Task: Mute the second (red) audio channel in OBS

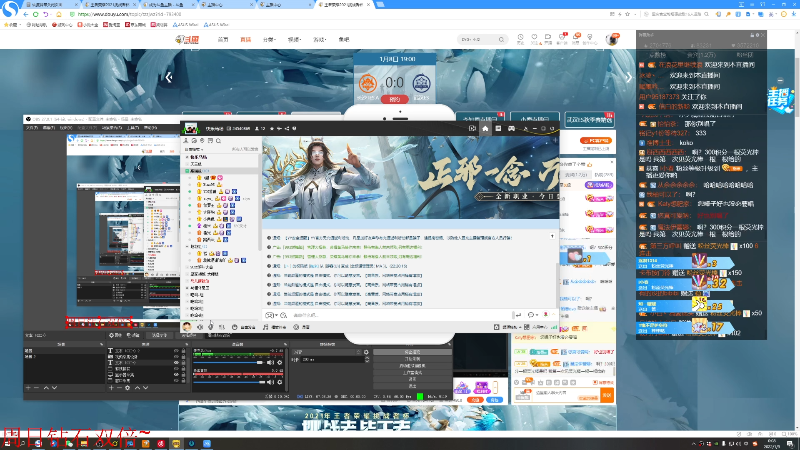Action: point(270,382)
